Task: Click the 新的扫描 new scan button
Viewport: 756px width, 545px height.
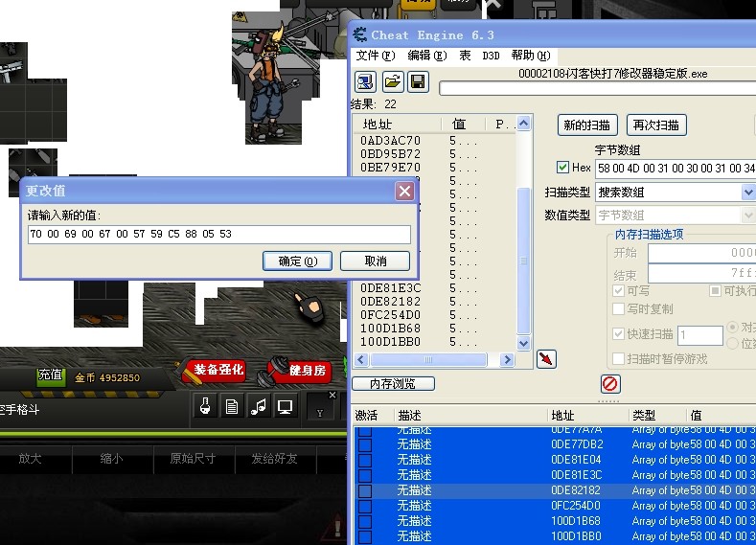Action: click(588, 125)
